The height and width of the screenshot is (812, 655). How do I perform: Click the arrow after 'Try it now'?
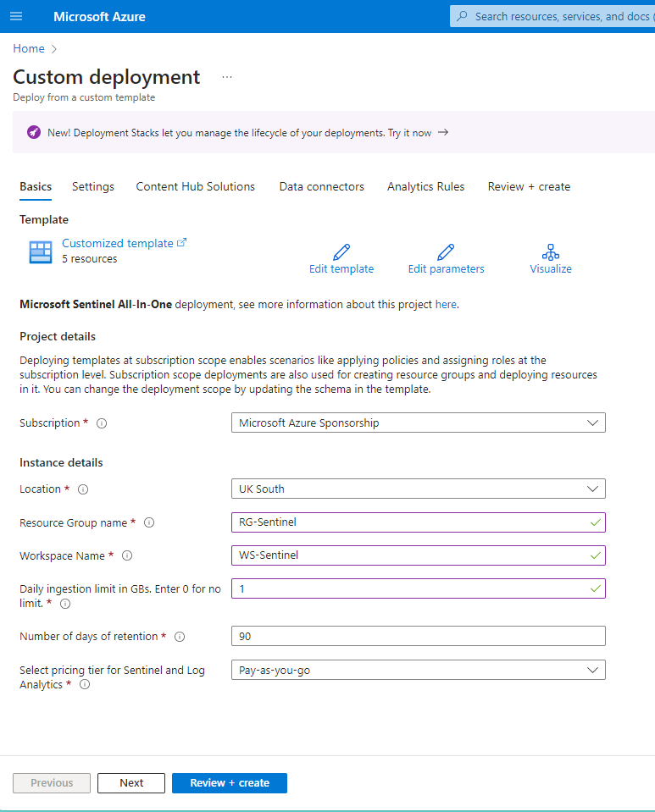click(x=443, y=133)
